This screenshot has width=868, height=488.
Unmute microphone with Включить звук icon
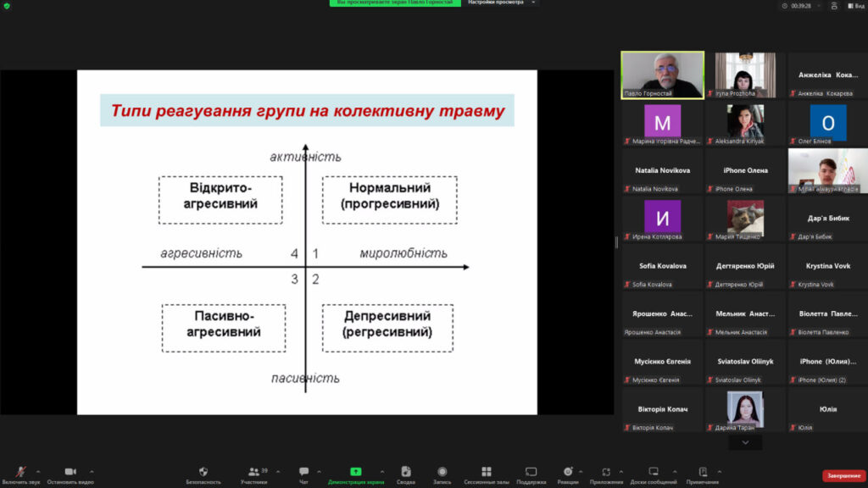point(20,472)
